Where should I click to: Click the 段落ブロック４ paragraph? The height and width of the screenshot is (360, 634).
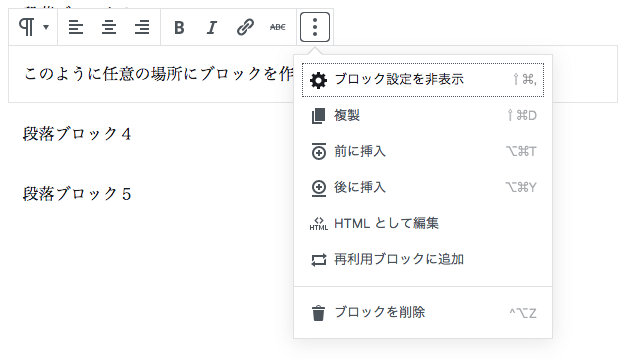coord(77,134)
